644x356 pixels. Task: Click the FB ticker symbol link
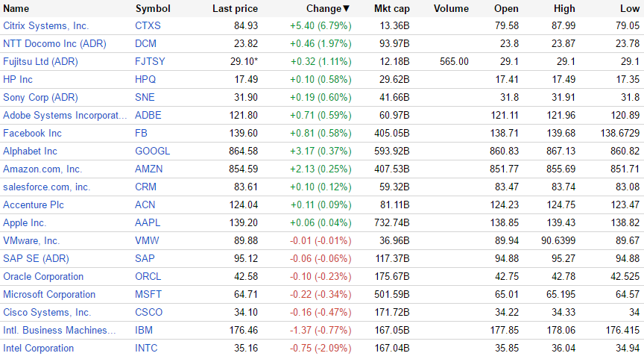tap(142, 134)
